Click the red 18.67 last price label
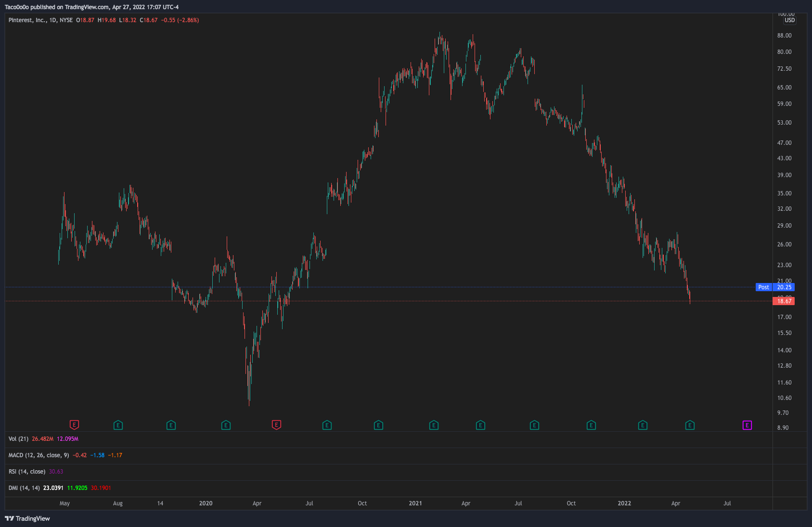Screen dimensions: 812x527 pos(784,301)
